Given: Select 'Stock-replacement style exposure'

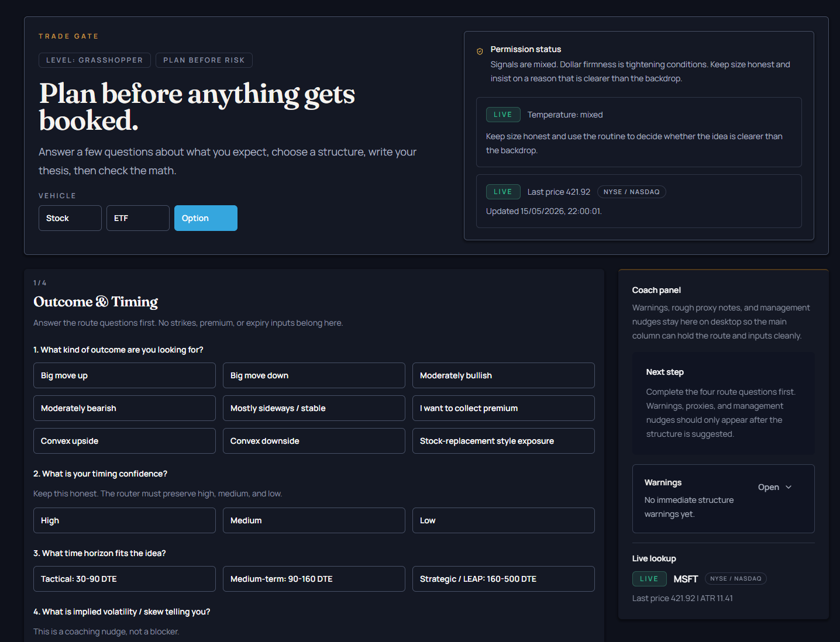Looking at the screenshot, I should tap(504, 441).
